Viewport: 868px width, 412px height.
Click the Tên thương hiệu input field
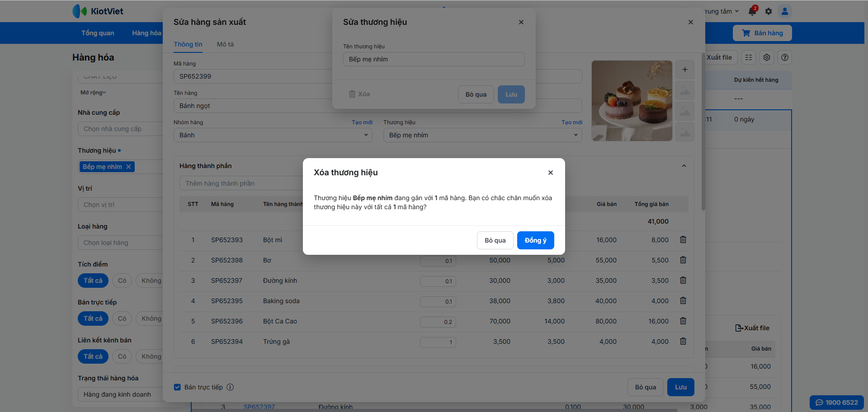click(434, 59)
